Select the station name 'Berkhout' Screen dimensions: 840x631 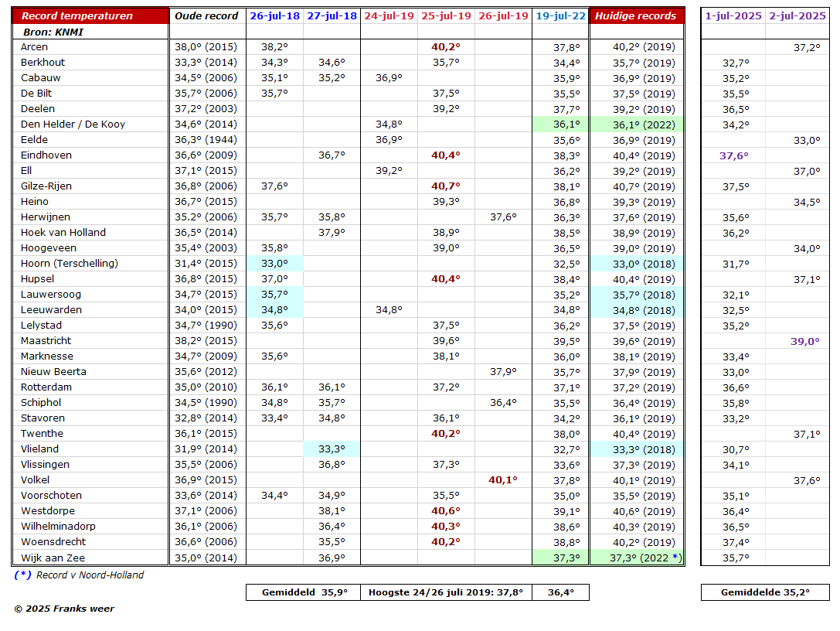[43, 63]
